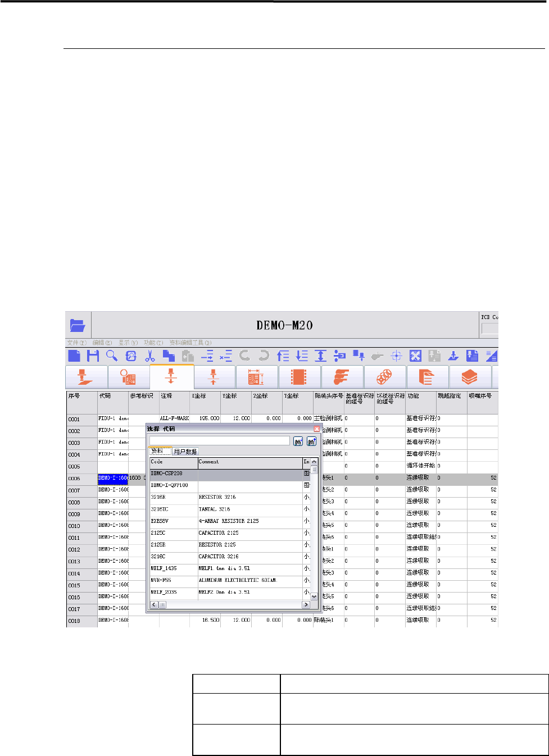Image resolution: width=549 pixels, height=756 pixels.
Task: Open the board dimension measurement tab
Action: click(256, 377)
